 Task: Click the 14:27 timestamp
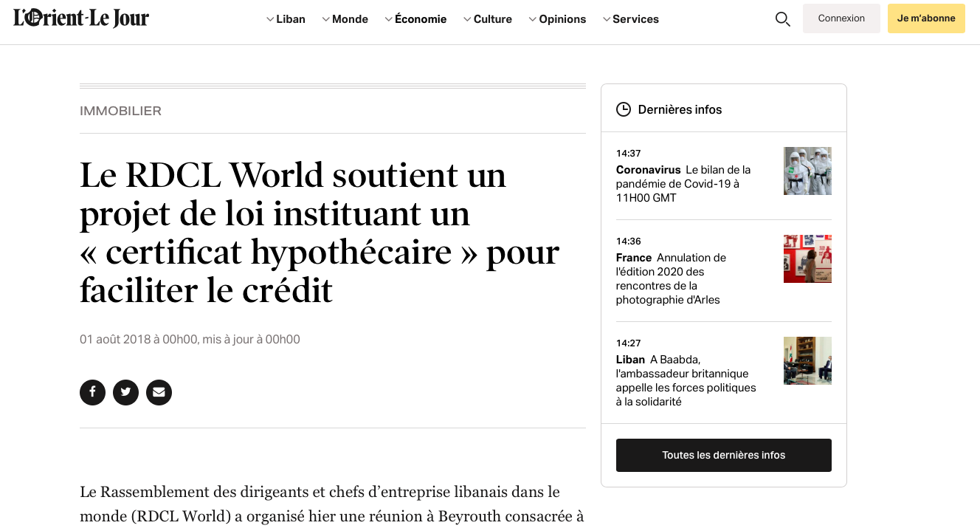629,343
